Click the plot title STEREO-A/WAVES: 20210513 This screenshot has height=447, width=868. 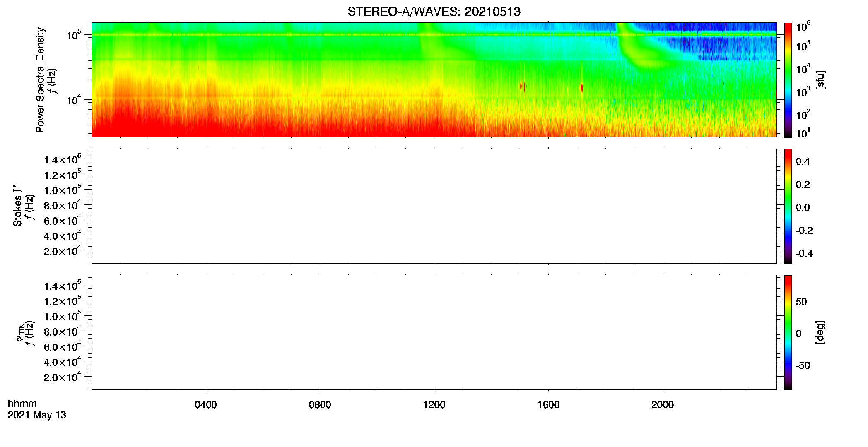coord(434,12)
